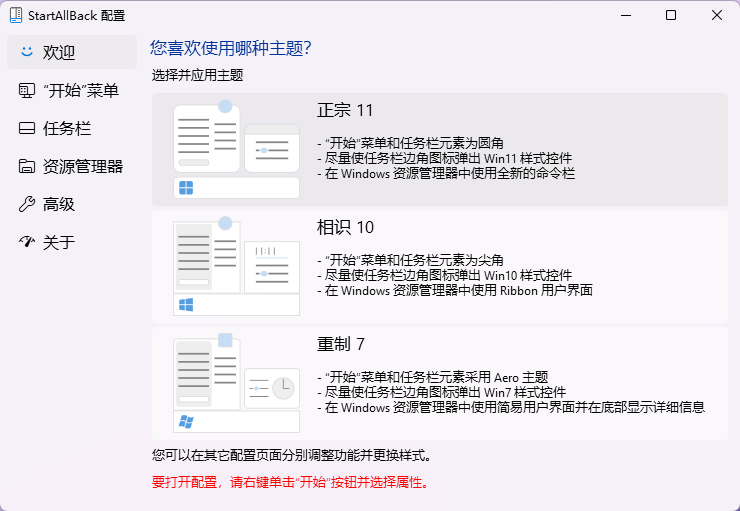Click text "菜单和任务栏元素为尖角"
The image size is (740, 511).
pyautogui.click(x=410, y=260)
